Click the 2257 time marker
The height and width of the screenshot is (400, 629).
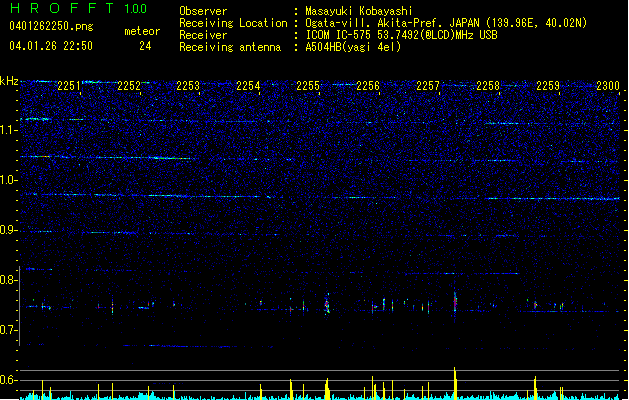point(428,86)
